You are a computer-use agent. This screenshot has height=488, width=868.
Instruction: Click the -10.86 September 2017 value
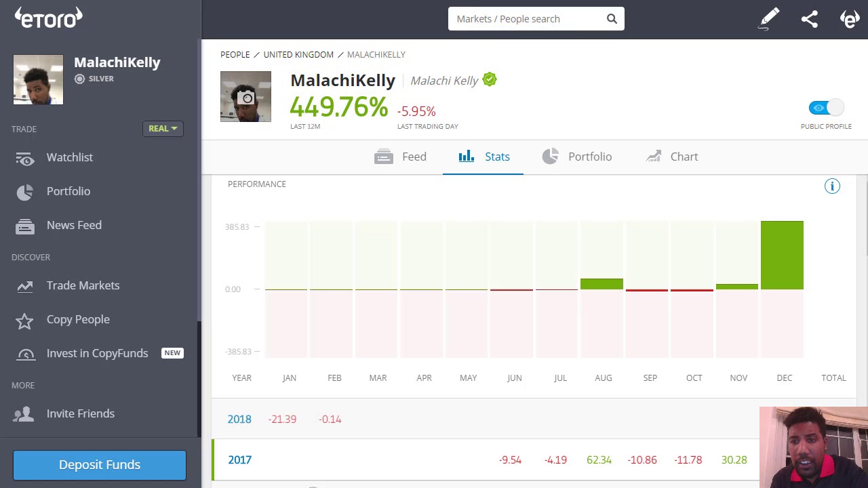(x=642, y=460)
